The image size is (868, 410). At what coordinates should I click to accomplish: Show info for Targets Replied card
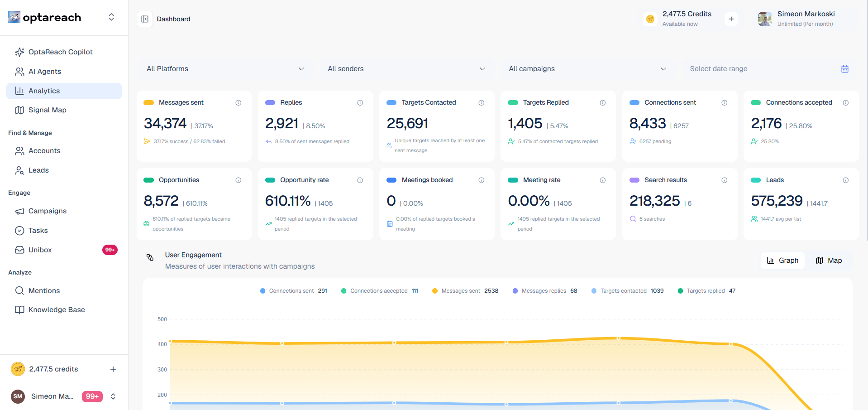[603, 103]
